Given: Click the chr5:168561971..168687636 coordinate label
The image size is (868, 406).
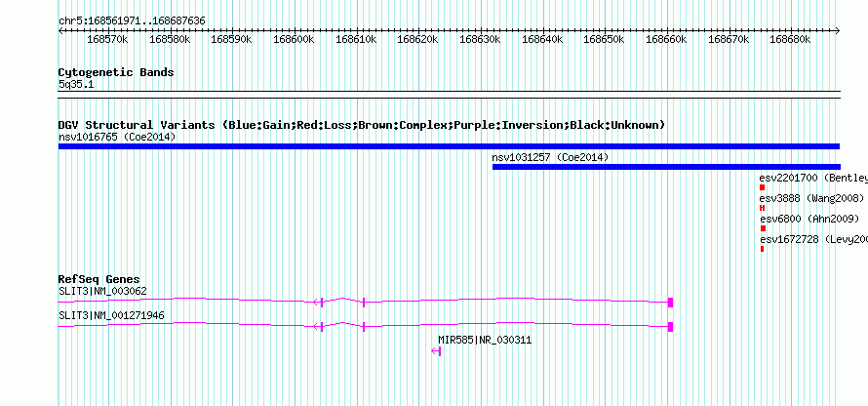Looking at the screenshot, I should coord(132,21).
